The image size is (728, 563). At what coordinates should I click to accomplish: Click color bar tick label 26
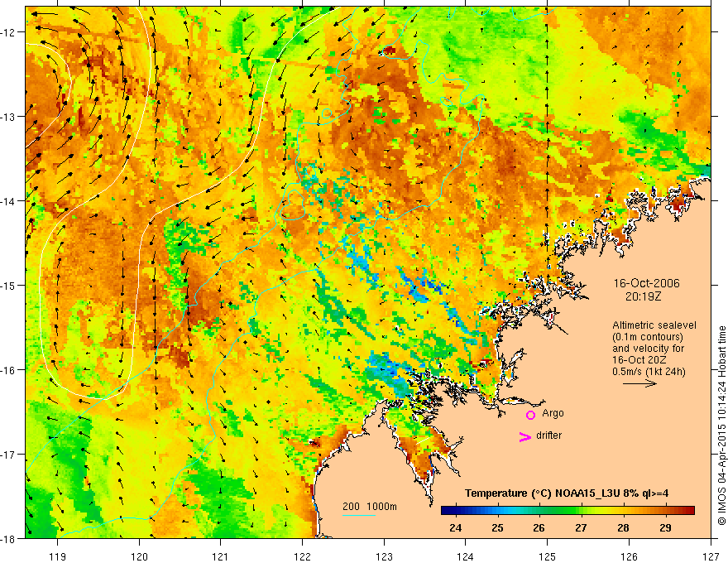(x=539, y=527)
